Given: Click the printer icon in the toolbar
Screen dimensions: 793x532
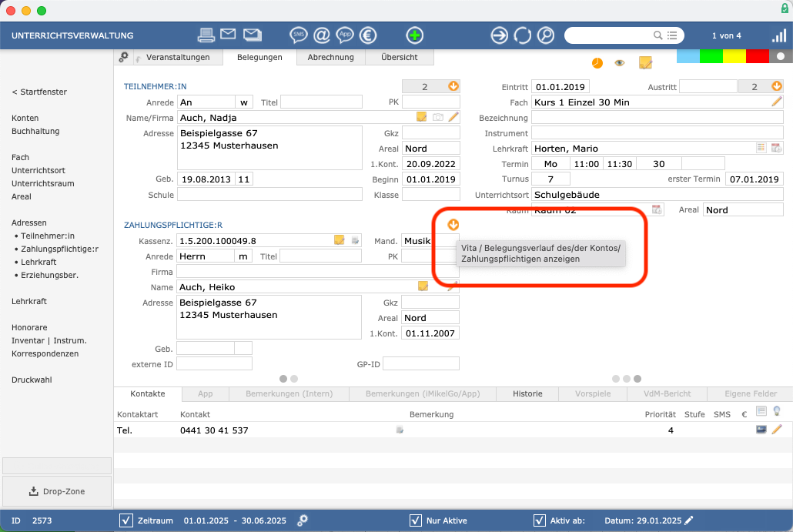Looking at the screenshot, I should 206,35.
